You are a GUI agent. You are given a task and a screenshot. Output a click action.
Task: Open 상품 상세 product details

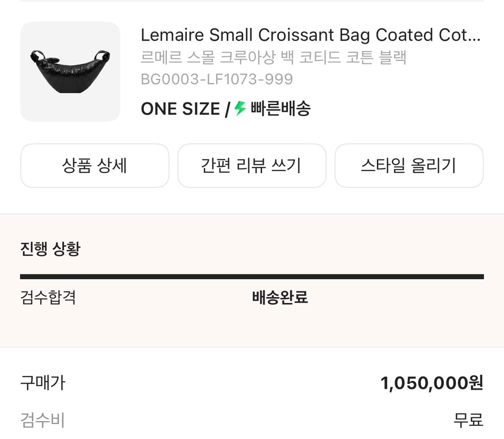coord(95,166)
